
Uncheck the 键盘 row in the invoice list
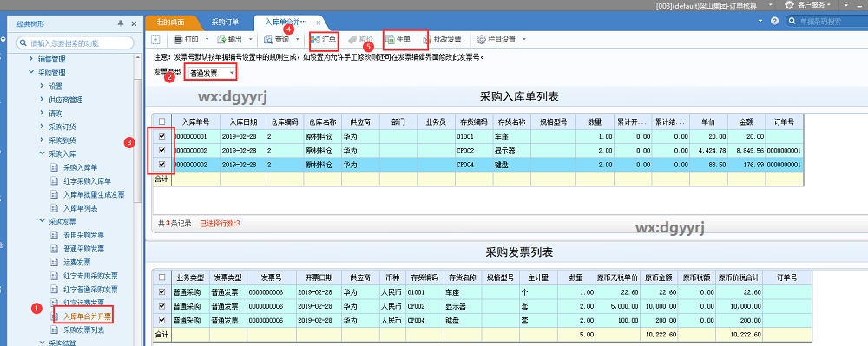(161, 320)
